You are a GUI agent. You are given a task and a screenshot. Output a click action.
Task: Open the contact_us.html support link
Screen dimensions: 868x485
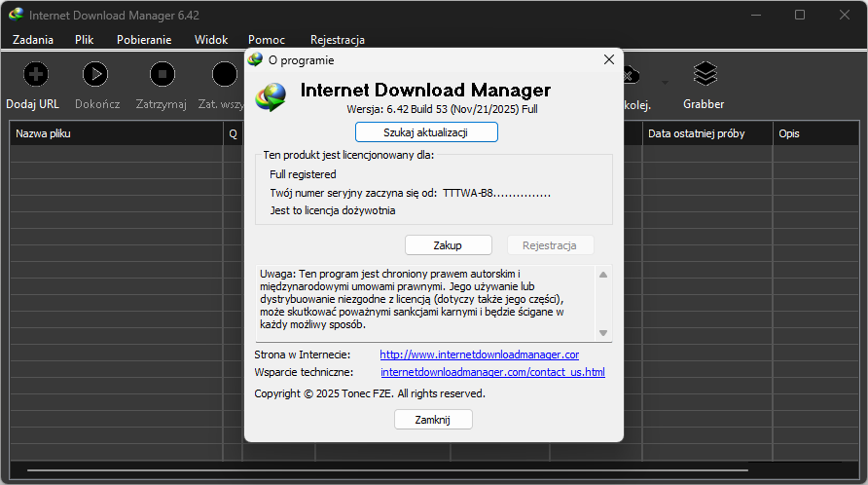tap(492, 372)
